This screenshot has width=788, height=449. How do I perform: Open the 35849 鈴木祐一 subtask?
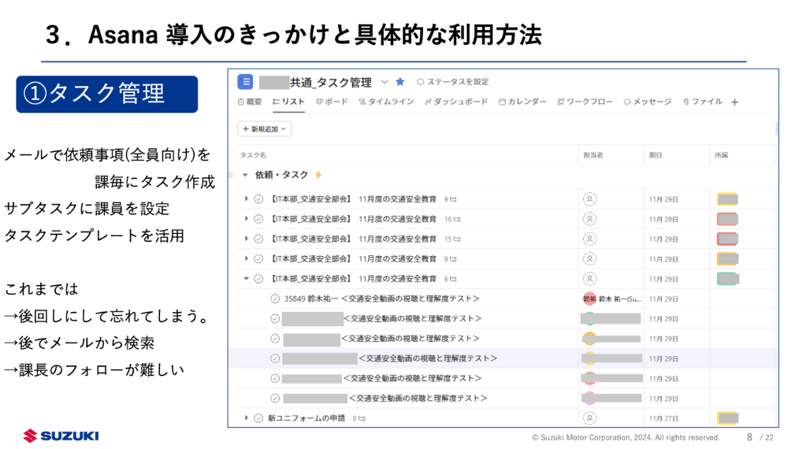pos(382,299)
